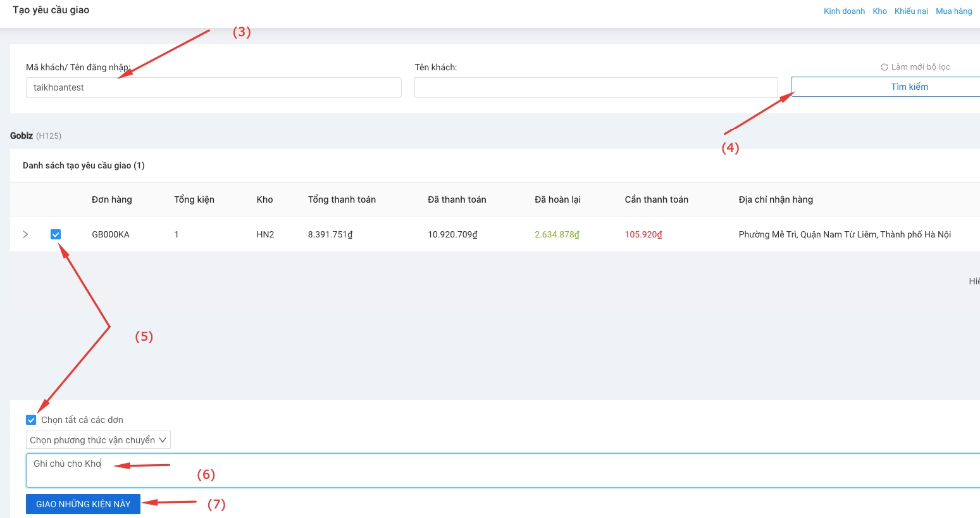Click the GIAO NHỮNG KIỆN NÀY button
The width and height of the screenshot is (980, 518).
click(83, 504)
